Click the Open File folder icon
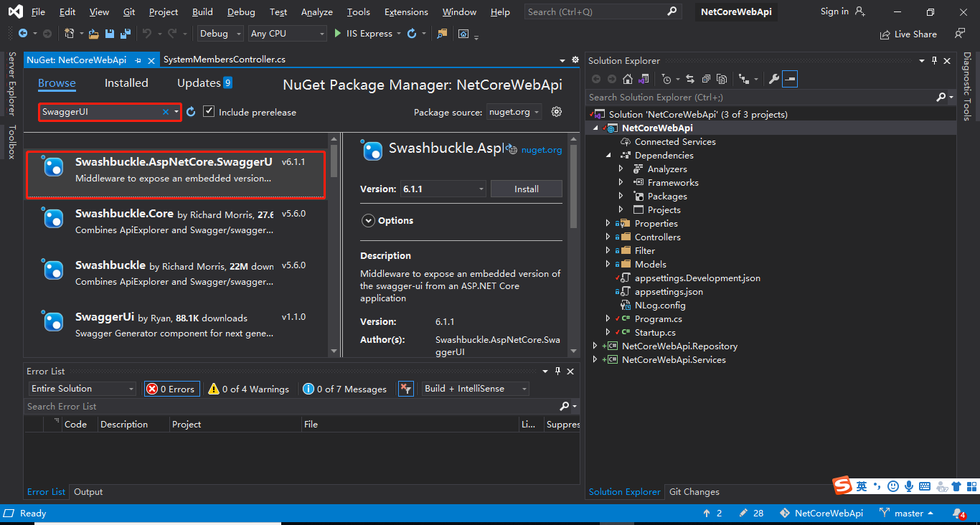Viewport: 980px width, 525px height. (94, 34)
